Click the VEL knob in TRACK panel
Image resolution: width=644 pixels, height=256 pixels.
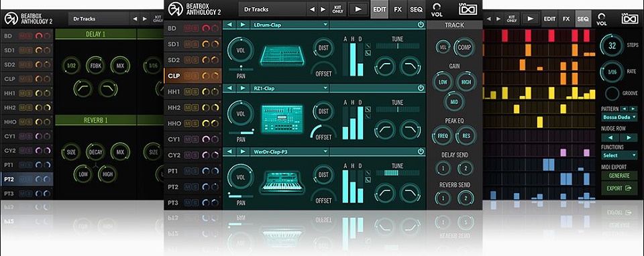point(443,47)
